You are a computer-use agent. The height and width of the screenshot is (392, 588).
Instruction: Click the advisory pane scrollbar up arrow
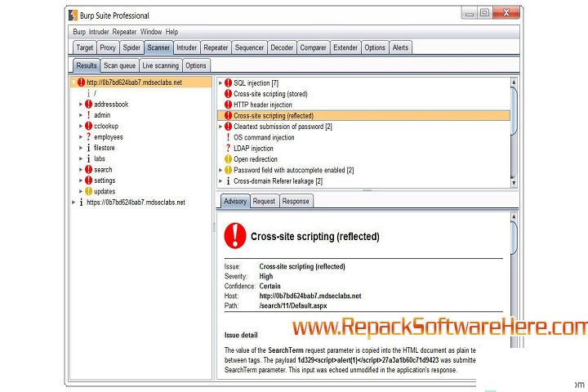coord(514,216)
